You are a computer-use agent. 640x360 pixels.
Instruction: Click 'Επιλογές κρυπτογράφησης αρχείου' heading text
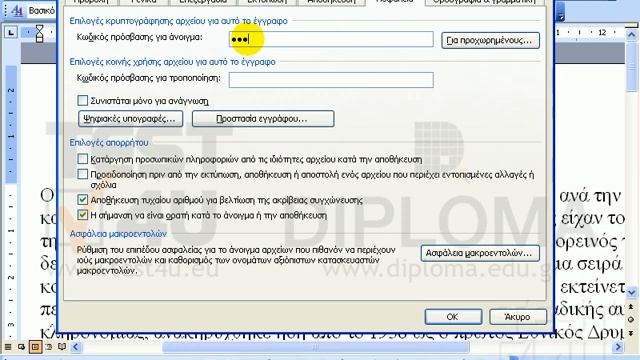[x=178, y=21]
